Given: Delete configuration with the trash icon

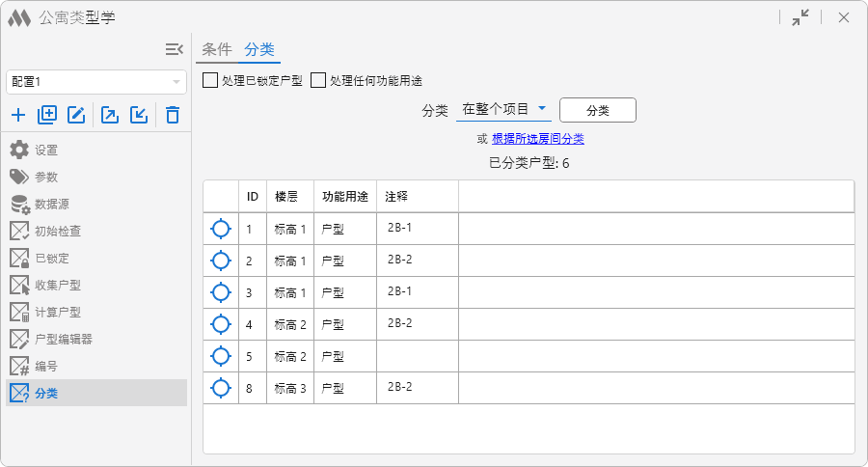Looking at the screenshot, I should coord(173,115).
